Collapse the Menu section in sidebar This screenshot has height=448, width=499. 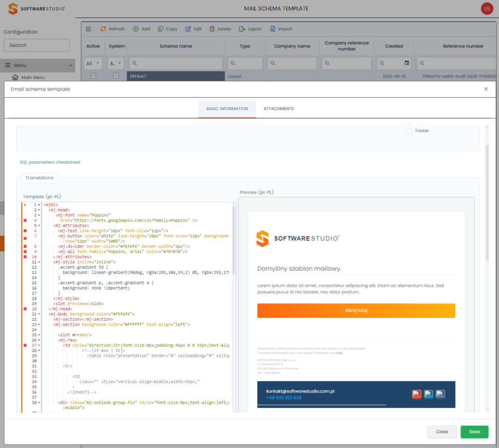[x=71, y=65]
